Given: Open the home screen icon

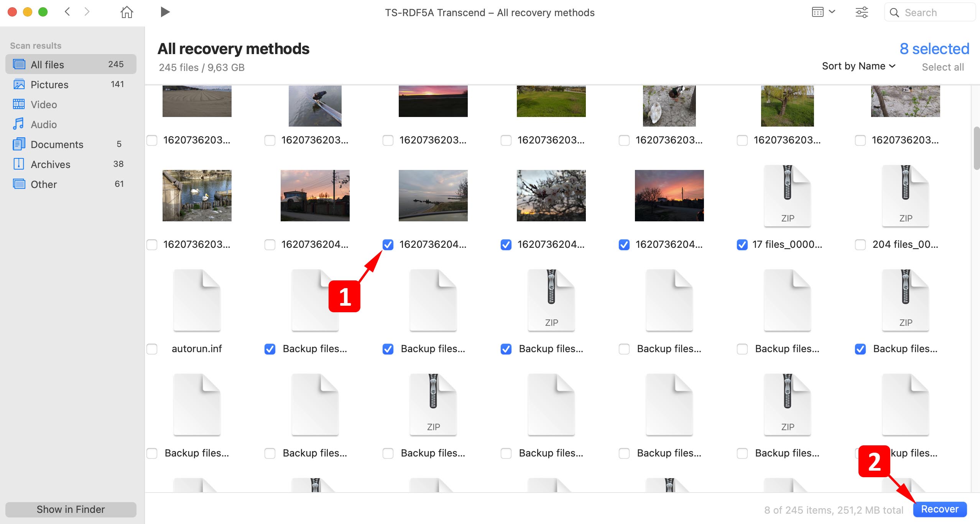Looking at the screenshot, I should [127, 12].
